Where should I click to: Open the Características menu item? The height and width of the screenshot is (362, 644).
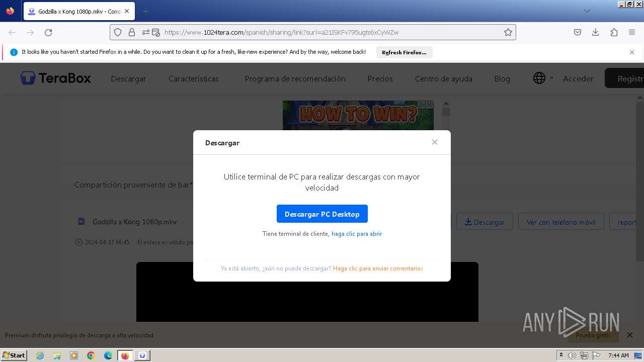point(194,79)
